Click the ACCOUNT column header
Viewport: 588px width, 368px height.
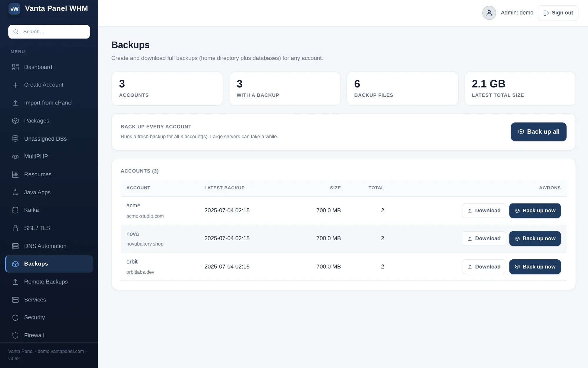pos(138,188)
